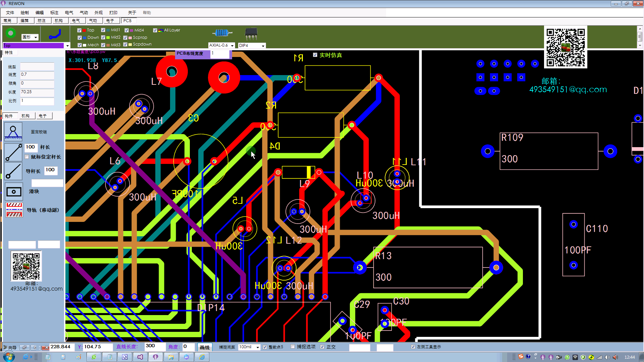Click the Mech white color swatch
Viewport: 644px width, 362px height.
tap(85, 45)
